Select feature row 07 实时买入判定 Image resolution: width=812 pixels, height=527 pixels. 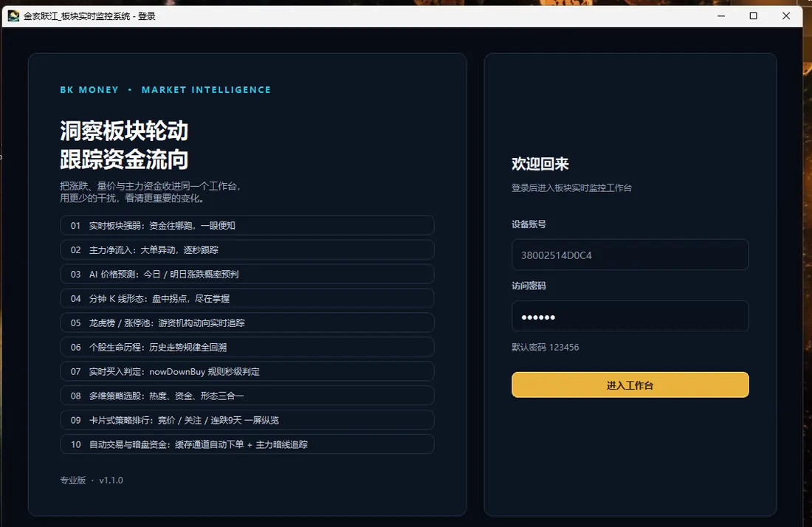pos(247,372)
